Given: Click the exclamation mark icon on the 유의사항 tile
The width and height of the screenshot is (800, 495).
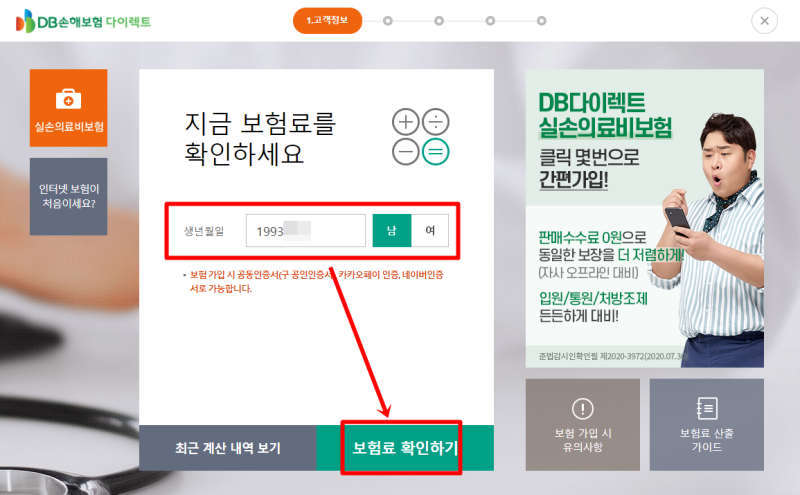Looking at the screenshot, I should (x=583, y=408).
